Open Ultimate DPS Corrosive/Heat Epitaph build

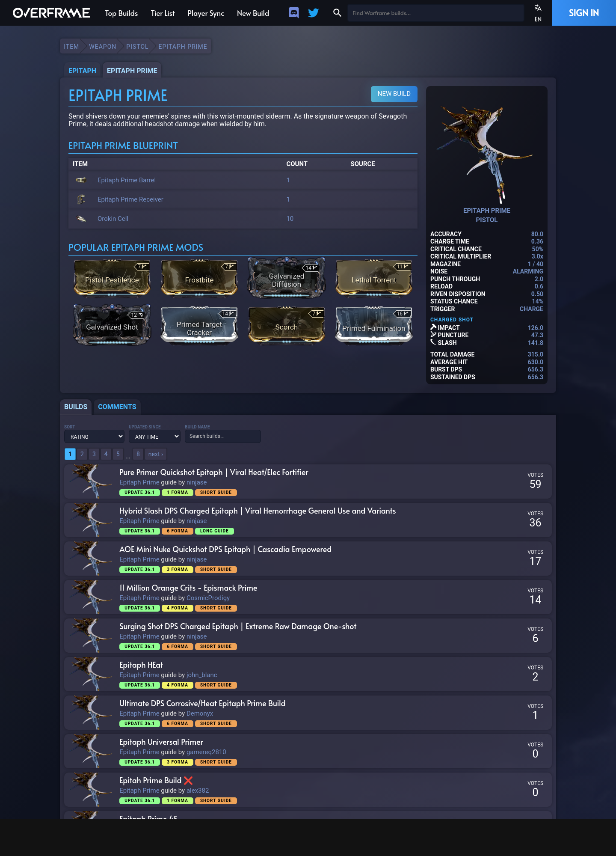(x=202, y=704)
